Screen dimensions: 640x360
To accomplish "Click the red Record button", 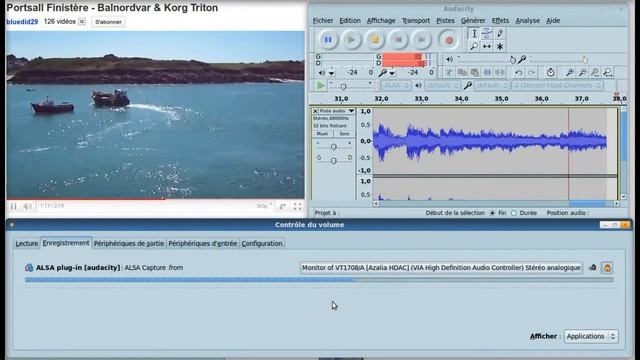I will [449, 40].
